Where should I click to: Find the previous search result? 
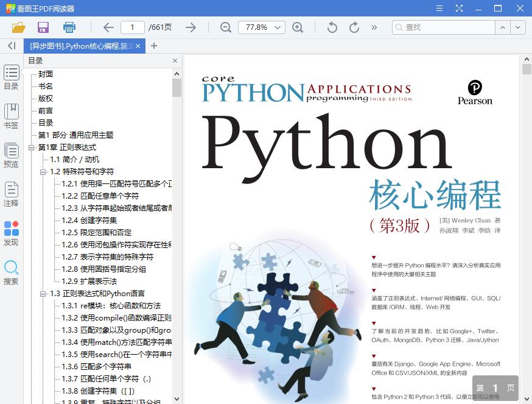(503, 27)
